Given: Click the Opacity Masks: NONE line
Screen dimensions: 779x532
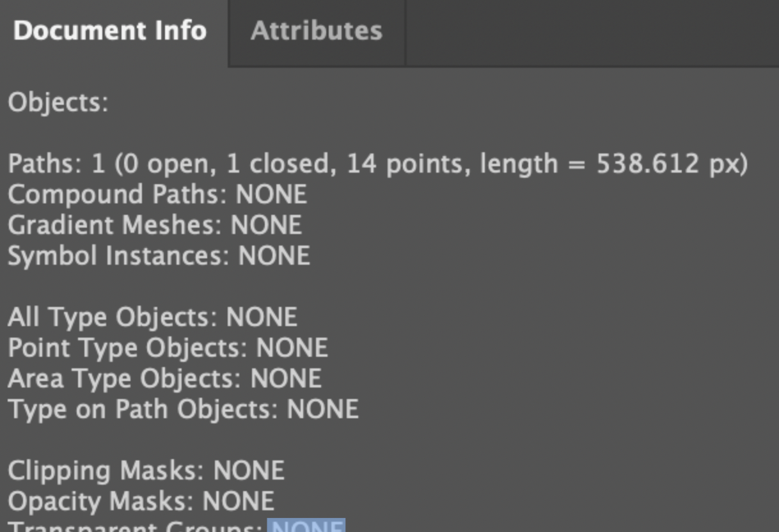Looking at the screenshot, I should tap(141, 501).
